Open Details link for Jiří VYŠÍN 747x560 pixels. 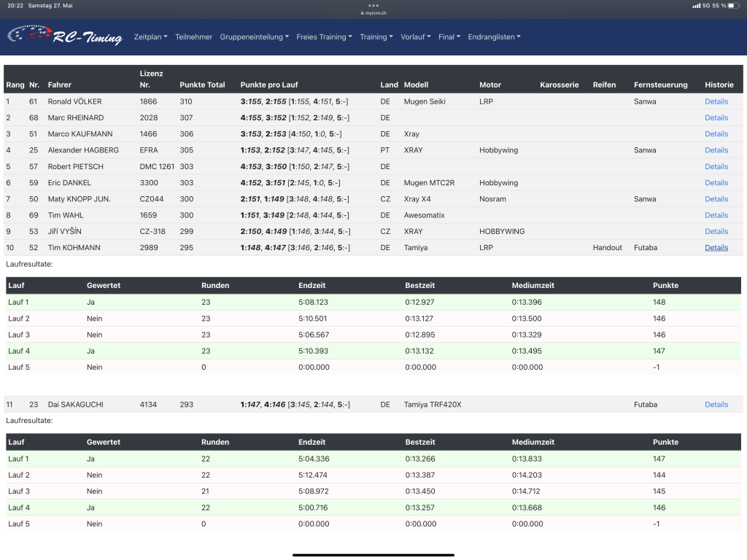click(716, 232)
